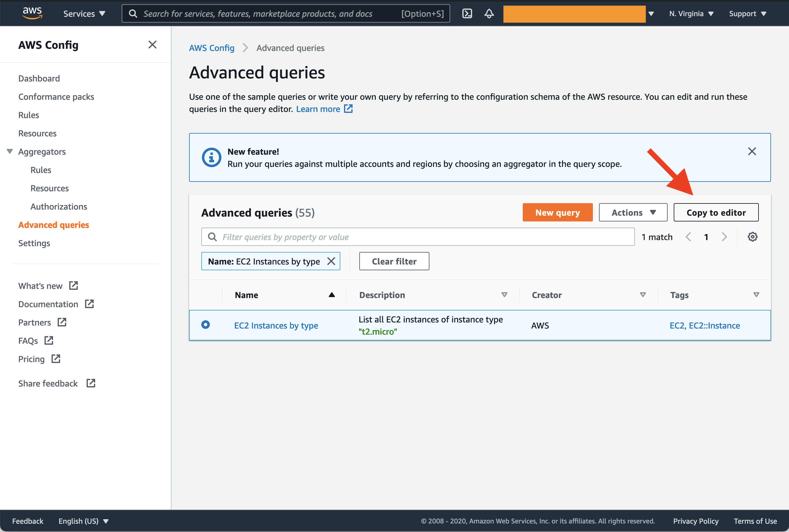
Task: Click external link icon beside What's new
Action: (x=74, y=286)
